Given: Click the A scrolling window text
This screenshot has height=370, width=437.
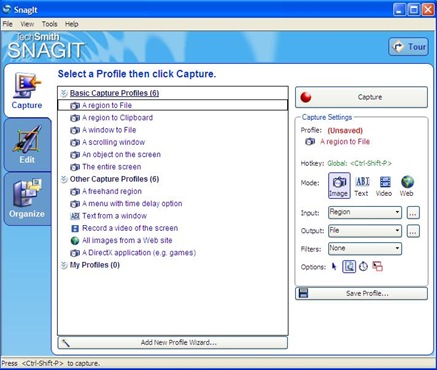Looking at the screenshot, I should (x=113, y=142).
